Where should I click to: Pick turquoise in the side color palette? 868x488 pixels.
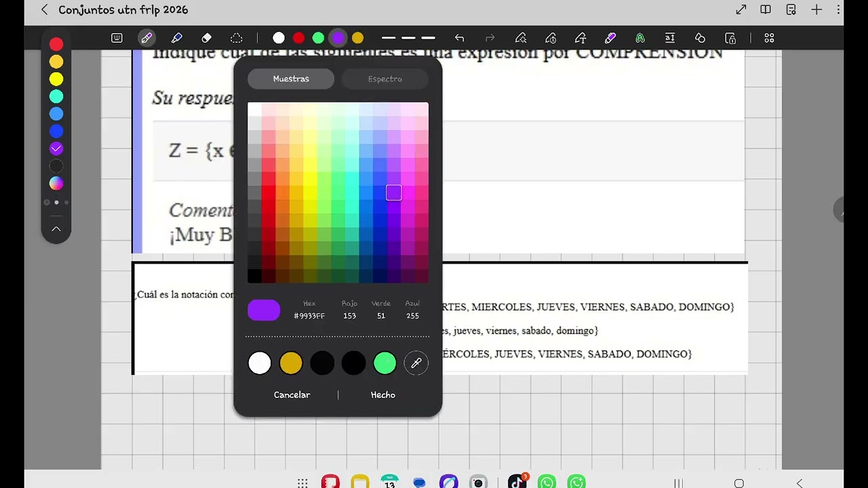click(56, 96)
